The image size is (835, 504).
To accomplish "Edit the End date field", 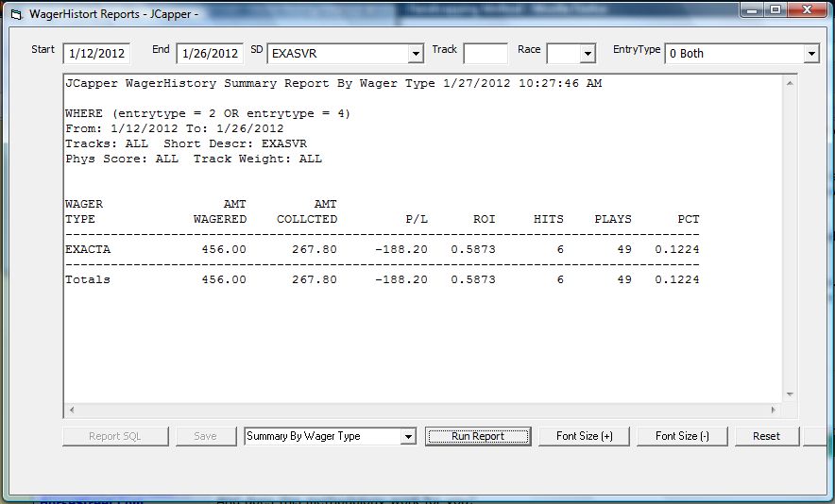I will coord(210,53).
